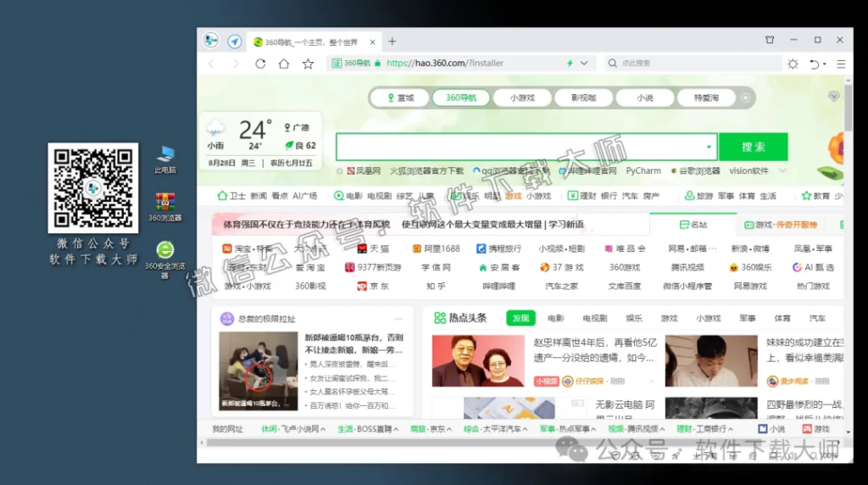The image size is (868, 485).
Task: Open the 京东 site link
Action: tap(373, 287)
